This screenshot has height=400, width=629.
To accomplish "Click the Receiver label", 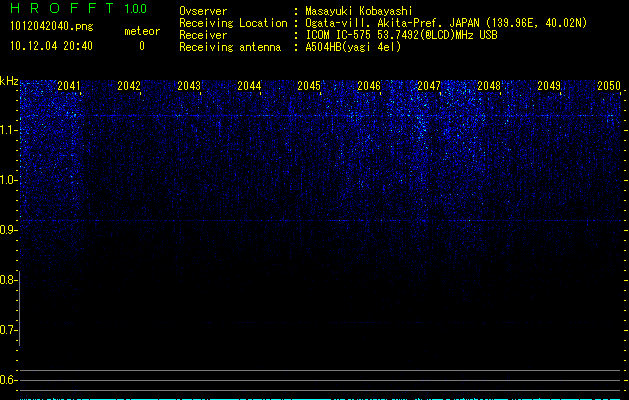I will [x=203, y=35].
